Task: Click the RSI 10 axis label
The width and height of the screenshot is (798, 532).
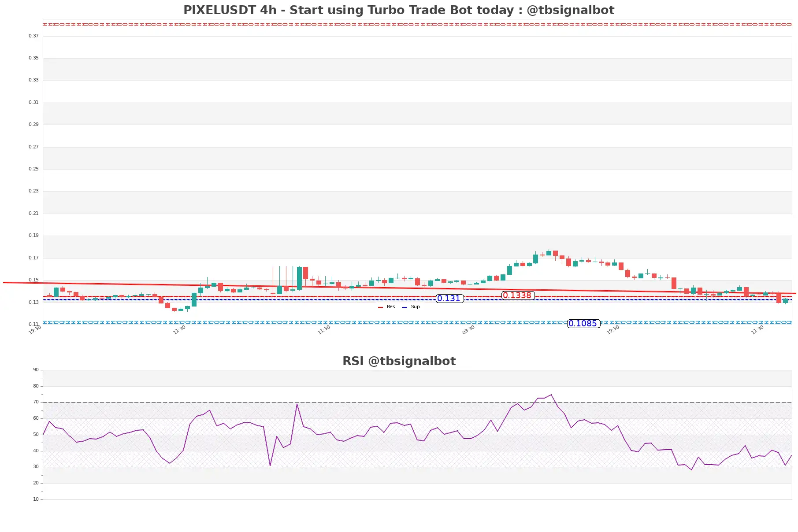Action: tap(36, 499)
